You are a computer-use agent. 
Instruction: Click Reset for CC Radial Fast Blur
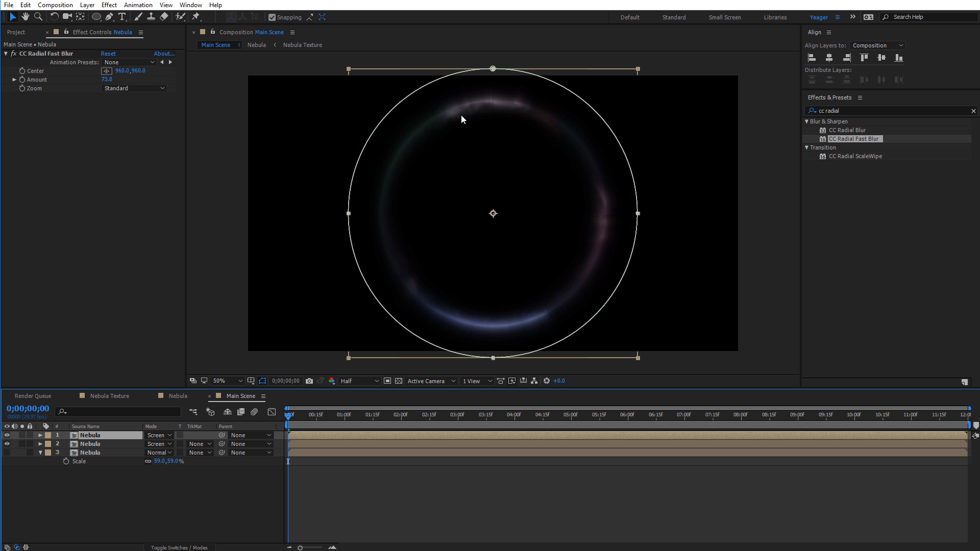108,54
